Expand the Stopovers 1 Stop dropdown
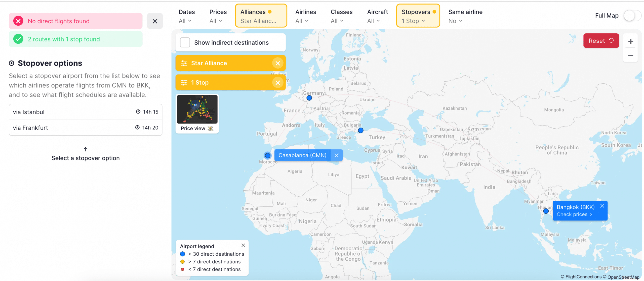This screenshot has height=281, width=644. pyautogui.click(x=418, y=16)
